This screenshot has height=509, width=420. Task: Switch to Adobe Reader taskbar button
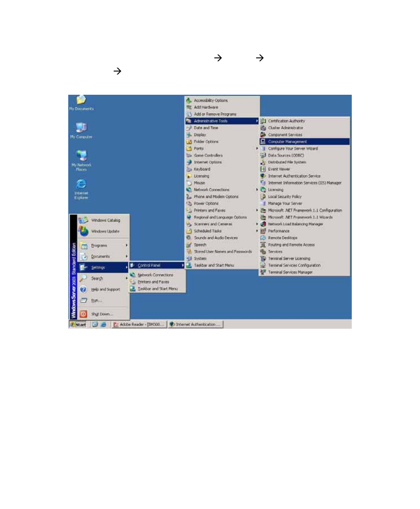pyautogui.click(x=139, y=324)
